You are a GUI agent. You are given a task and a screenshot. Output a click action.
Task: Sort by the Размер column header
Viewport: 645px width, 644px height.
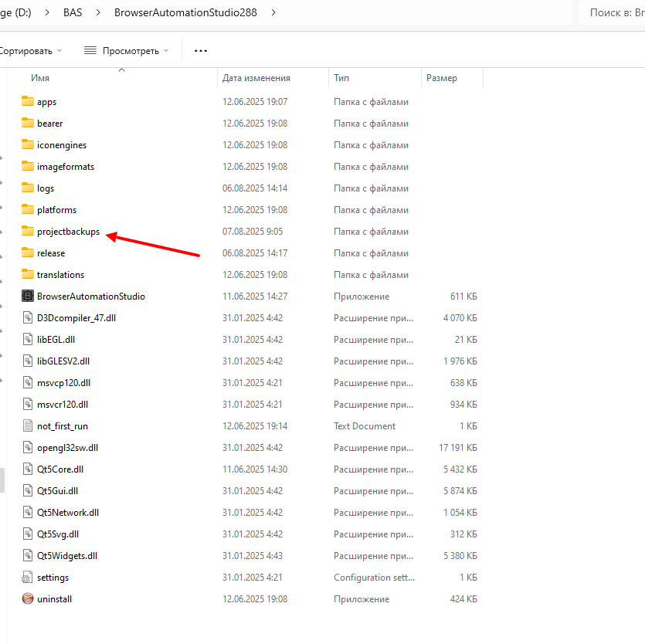click(x=442, y=78)
